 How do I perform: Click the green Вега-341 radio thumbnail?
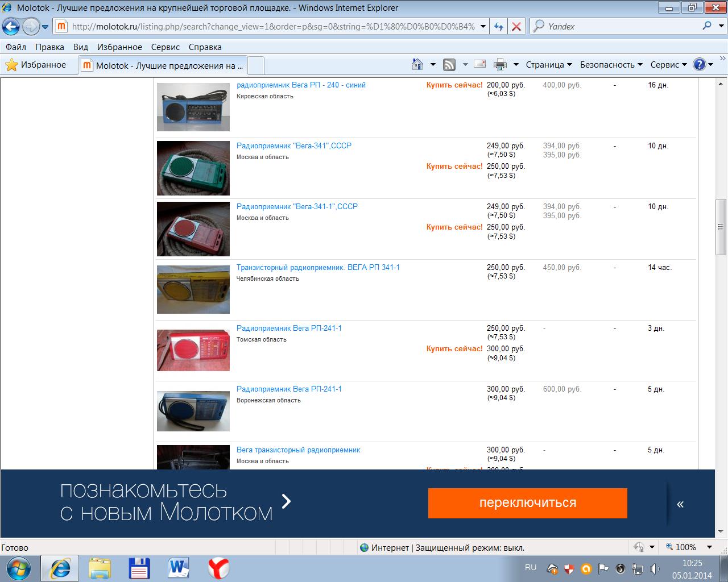(193, 168)
